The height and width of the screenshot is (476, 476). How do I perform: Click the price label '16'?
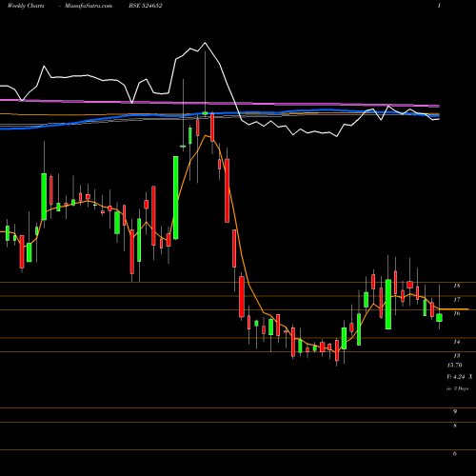[x=457, y=313]
